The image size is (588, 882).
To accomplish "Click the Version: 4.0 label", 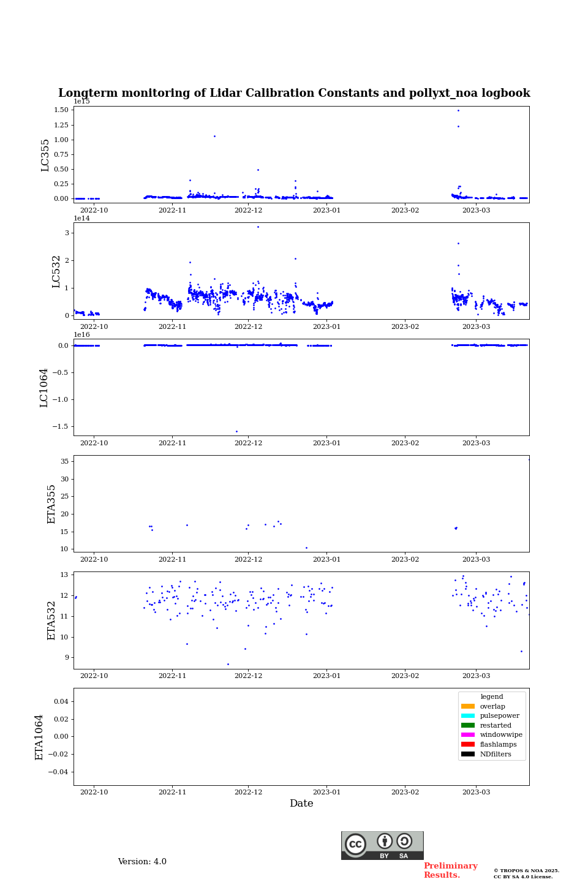I will [x=142, y=862].
